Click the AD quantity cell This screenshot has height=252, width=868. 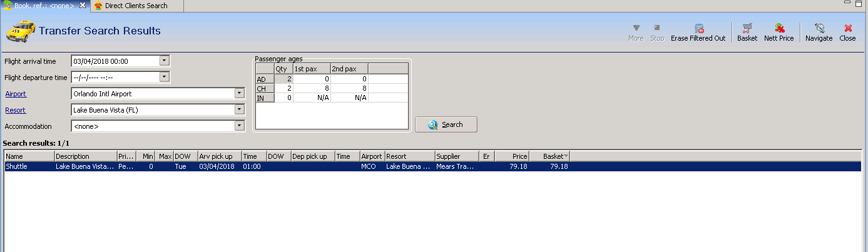coord(283,79)
